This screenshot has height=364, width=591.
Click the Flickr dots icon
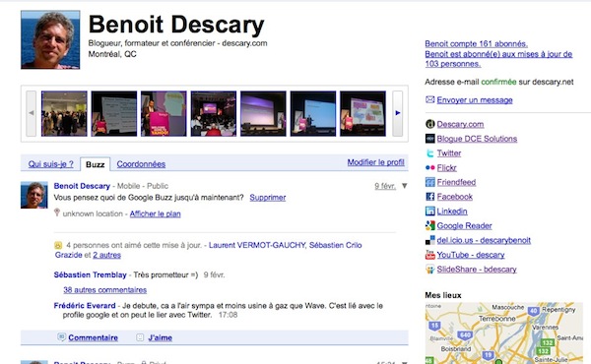pyautogui.click(x=430, y=167)
